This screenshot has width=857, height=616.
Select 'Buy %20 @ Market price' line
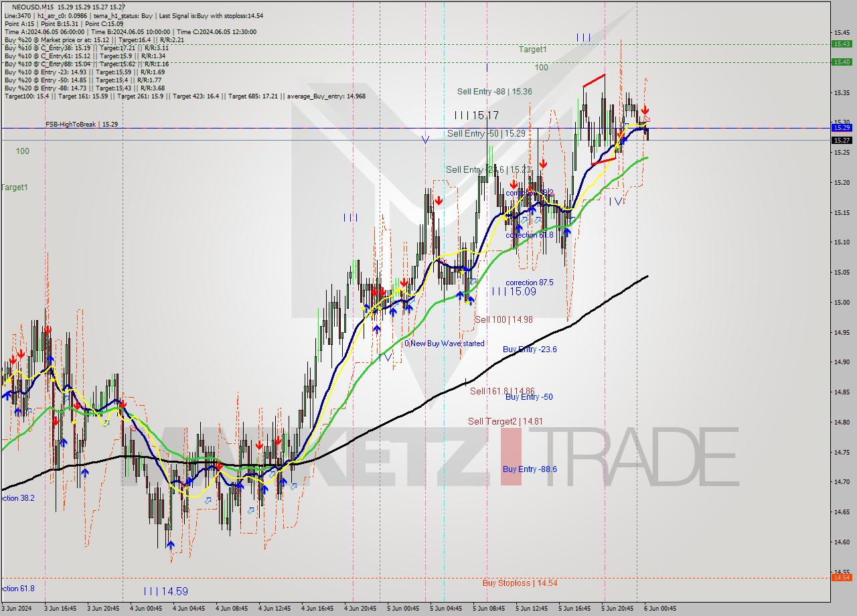[x=94, y=40]
